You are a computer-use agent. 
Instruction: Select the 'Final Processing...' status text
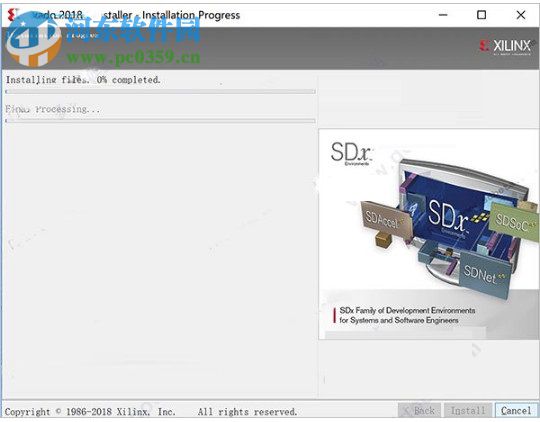coord(52,109)
